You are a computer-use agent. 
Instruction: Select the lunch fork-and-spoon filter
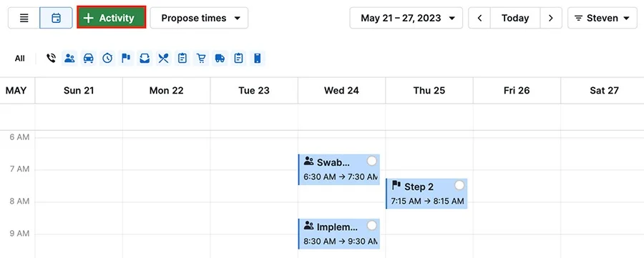pos(163,58)
